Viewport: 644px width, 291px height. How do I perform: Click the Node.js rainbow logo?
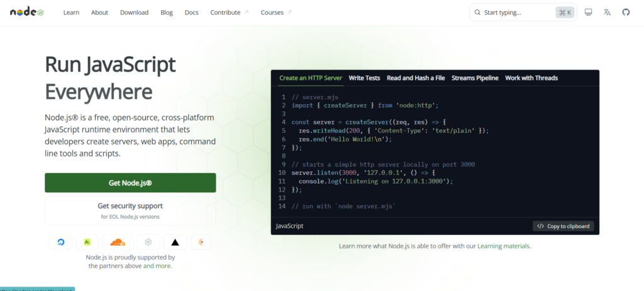[x=27, y=13]
